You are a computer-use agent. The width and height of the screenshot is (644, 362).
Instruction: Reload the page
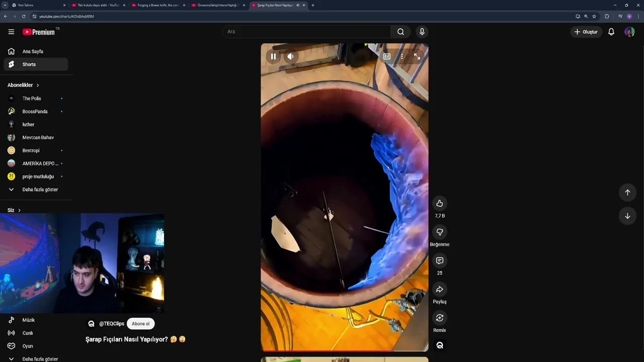[x=23, y=16]
